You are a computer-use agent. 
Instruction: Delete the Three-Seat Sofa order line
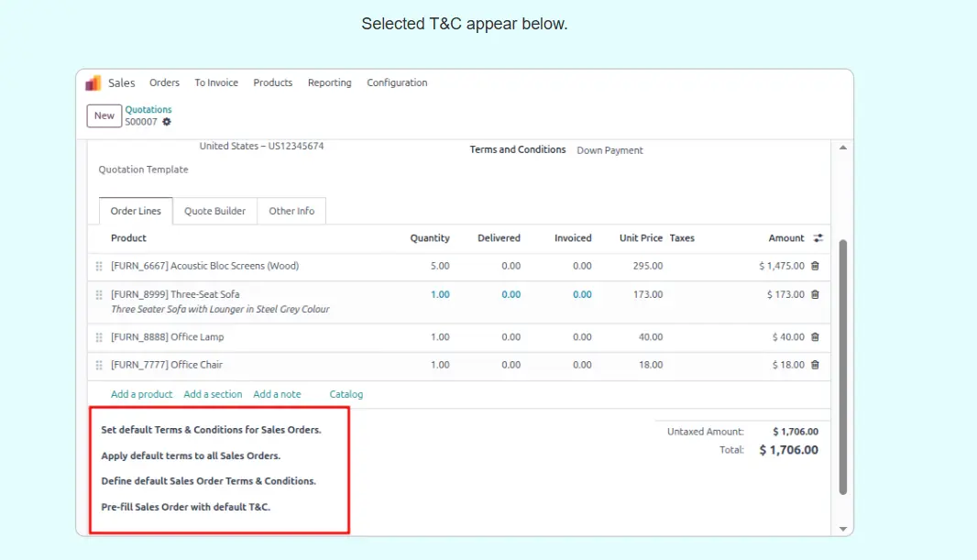point(815,294)
